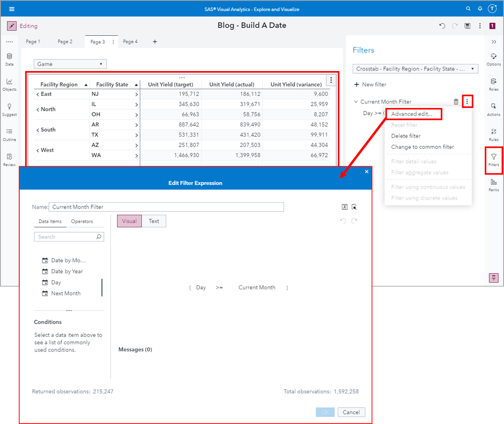Switch to Page 4 tab
The height and width of the screenshot is (424, 504).
pyautogui.click(x=130, y=42)
